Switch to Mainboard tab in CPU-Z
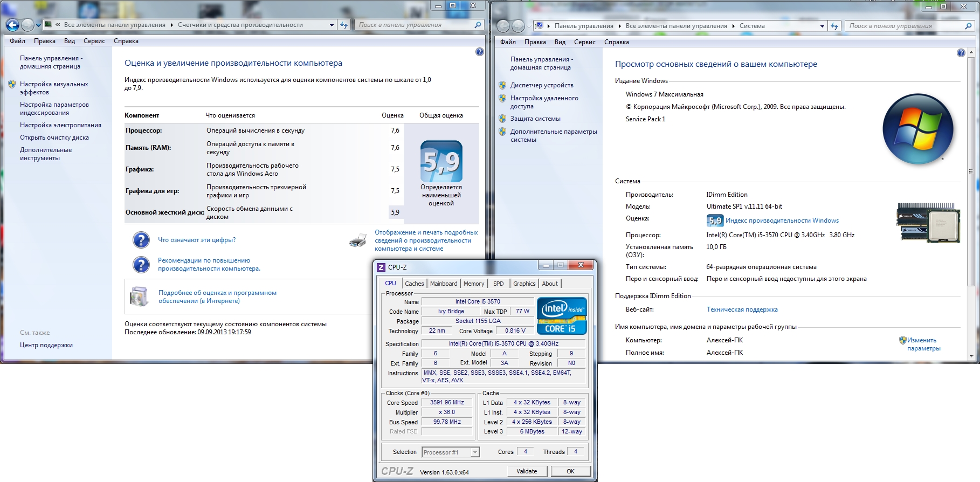The image size is (980, 482). click(x=444, y=284)
